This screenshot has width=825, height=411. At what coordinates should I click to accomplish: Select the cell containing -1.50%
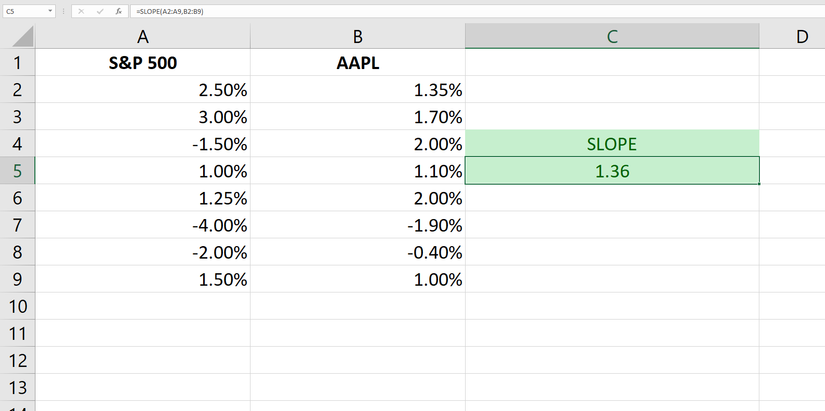tap(143, 144)
